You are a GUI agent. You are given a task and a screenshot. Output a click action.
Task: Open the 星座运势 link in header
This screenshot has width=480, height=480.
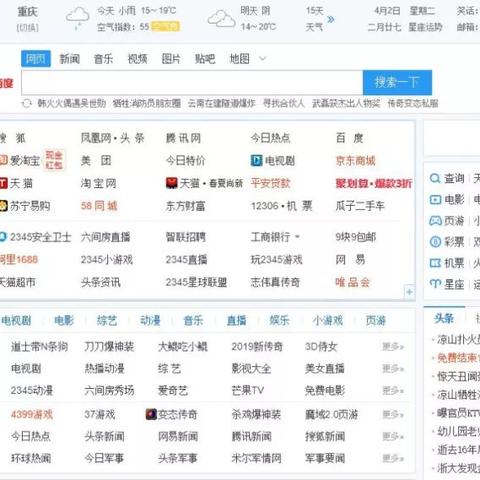tap(425, 27)
